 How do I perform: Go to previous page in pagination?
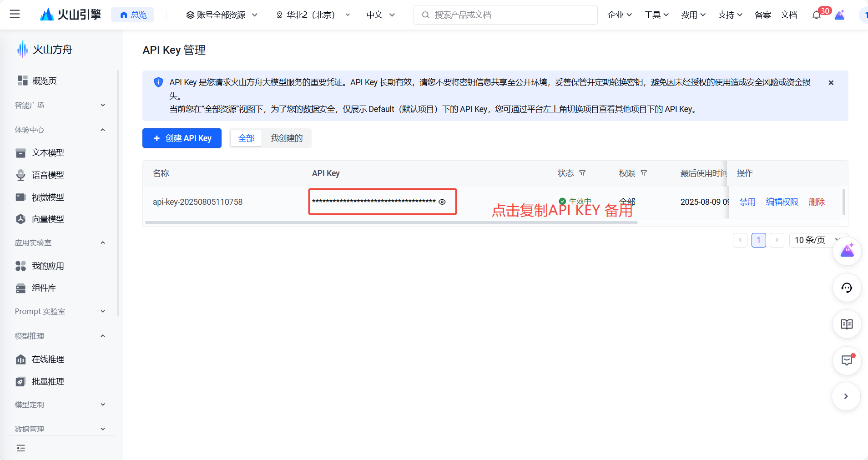click(x=740, y=240)
